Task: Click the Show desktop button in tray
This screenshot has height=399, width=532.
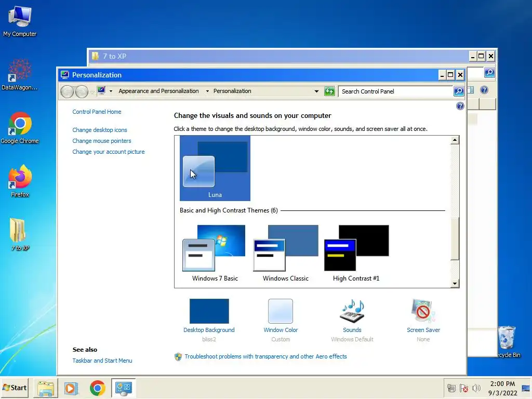Action: 526,388
